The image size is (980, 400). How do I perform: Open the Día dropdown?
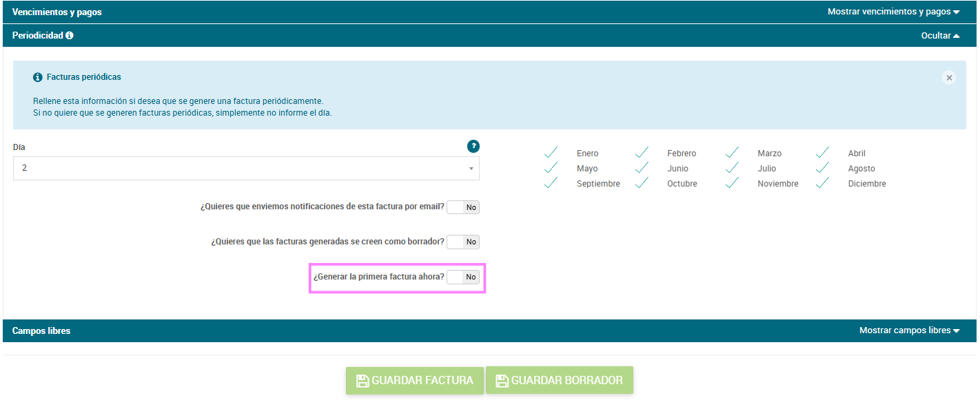246,168
